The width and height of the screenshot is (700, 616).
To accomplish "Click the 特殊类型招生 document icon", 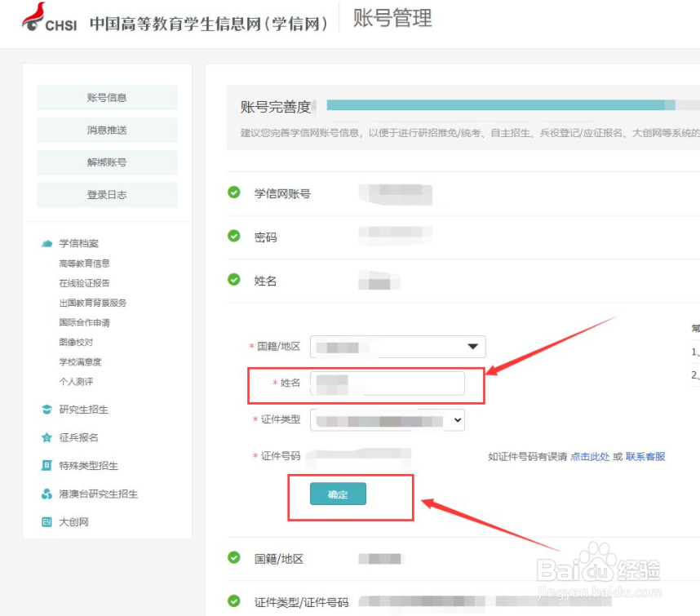I will click(47, 466).
